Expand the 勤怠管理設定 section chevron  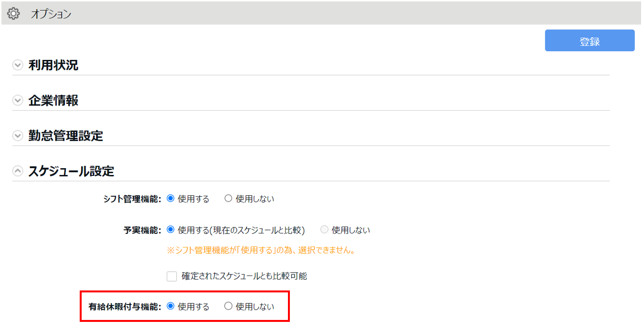pyautogui.click(x=18, y=136)
